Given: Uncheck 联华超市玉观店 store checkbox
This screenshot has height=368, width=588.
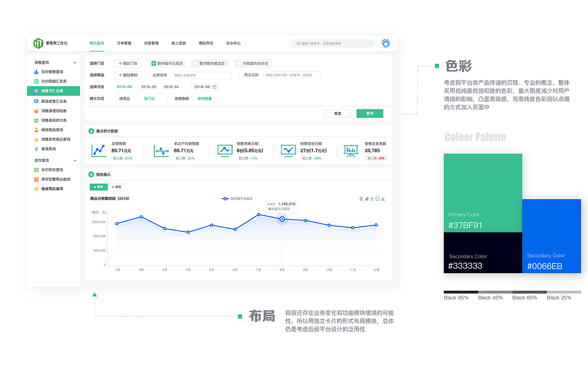Looking at the screenshot, I should point(154,63).
